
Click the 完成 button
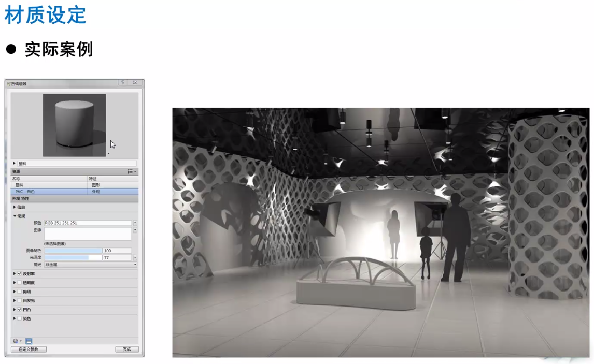tap(127, 350)
